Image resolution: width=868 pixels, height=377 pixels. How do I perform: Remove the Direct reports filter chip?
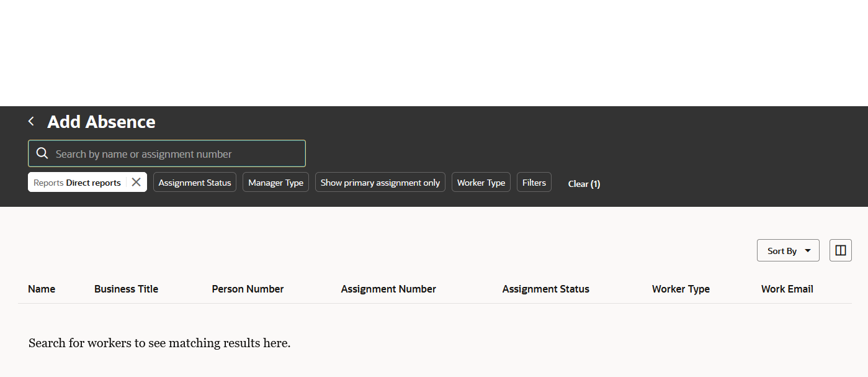[136, 182]
